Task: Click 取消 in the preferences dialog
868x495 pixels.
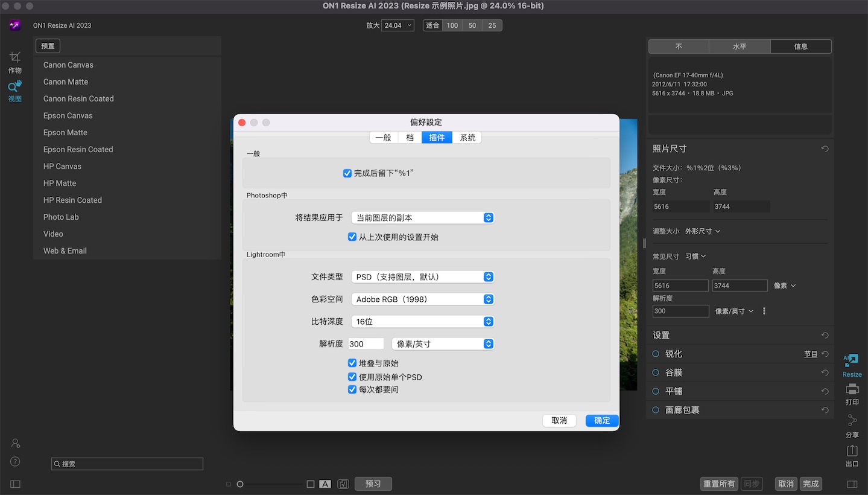Action: [x=559, y=421]
